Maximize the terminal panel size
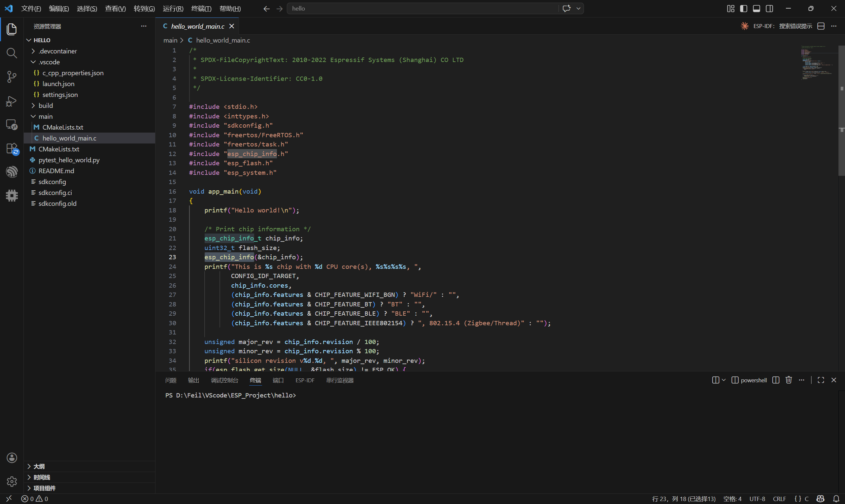This screenshot has height=504, width=845. pos(821,380)
